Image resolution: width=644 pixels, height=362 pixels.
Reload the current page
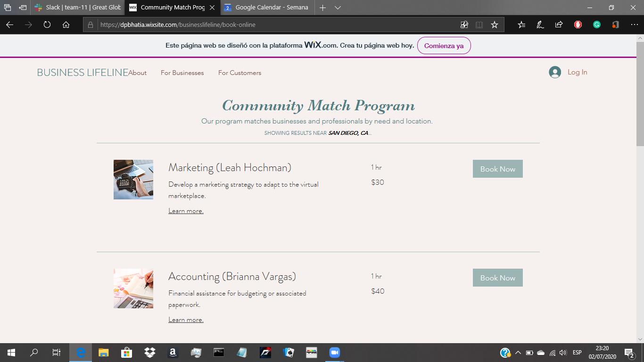point(47,25)
